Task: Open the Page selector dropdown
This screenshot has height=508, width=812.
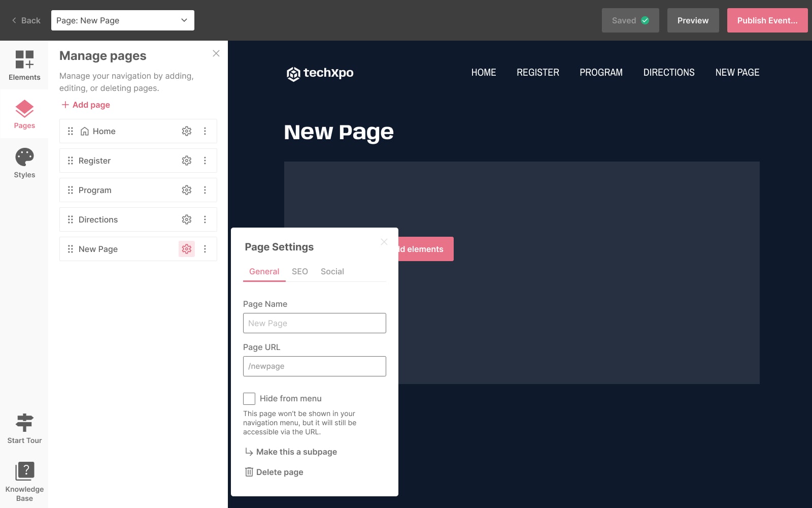Action: [123, 20]
